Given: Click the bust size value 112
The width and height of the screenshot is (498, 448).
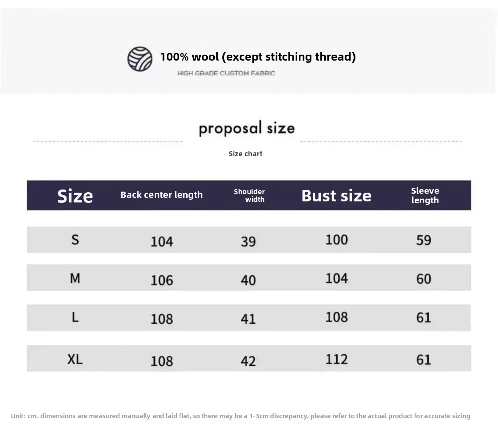Looking at the screenshot, I should click(337, 359).
